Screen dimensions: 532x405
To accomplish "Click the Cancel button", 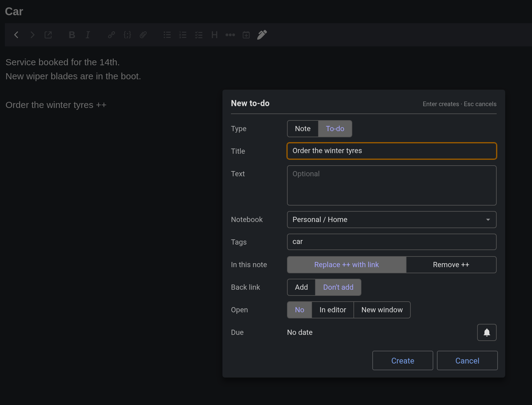I will (467, 360).
